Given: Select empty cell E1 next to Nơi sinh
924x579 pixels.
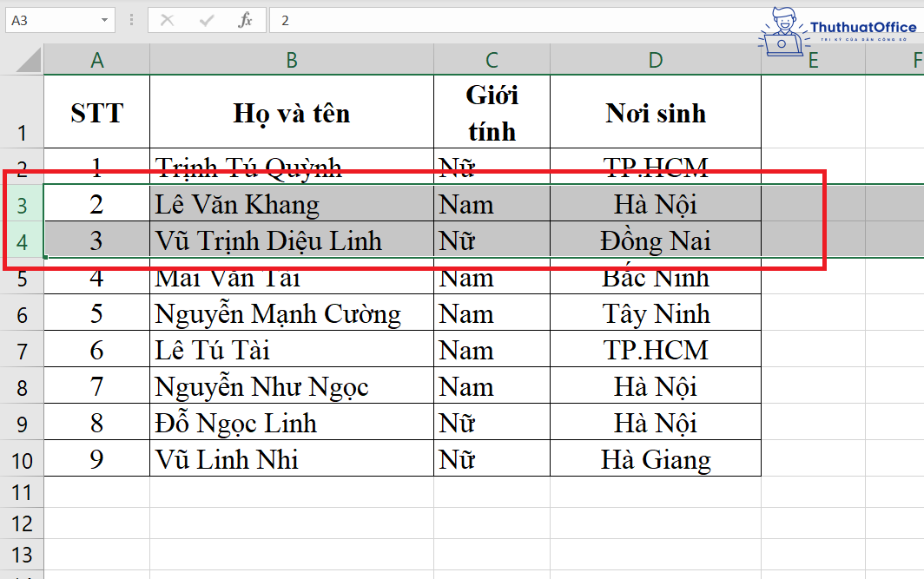Looking at the screenshot, I should pyautogui.click(x=813, y=111).
